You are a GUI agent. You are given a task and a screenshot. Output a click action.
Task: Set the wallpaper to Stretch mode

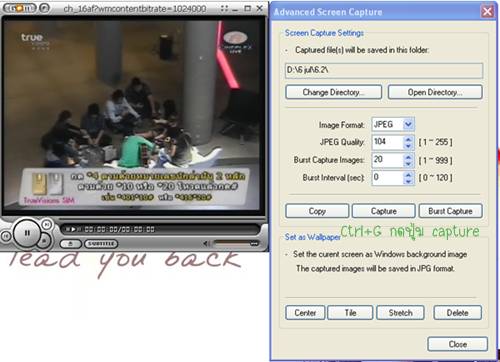[400, 313]
